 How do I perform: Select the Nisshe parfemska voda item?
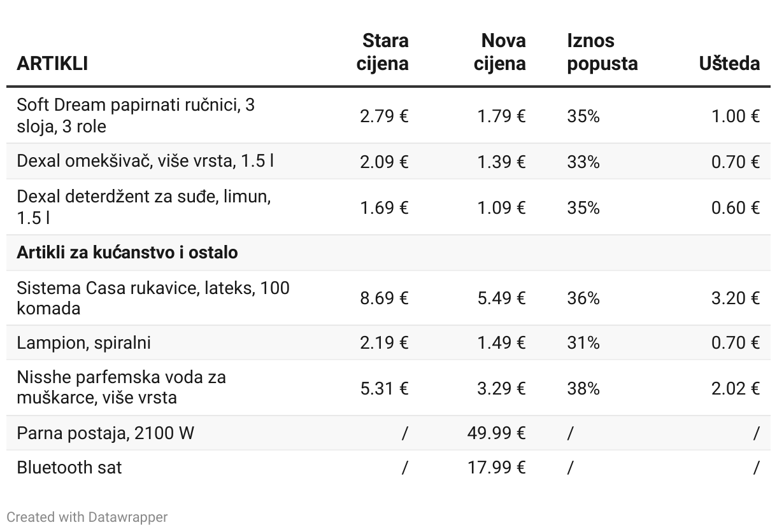click(121, 387)
